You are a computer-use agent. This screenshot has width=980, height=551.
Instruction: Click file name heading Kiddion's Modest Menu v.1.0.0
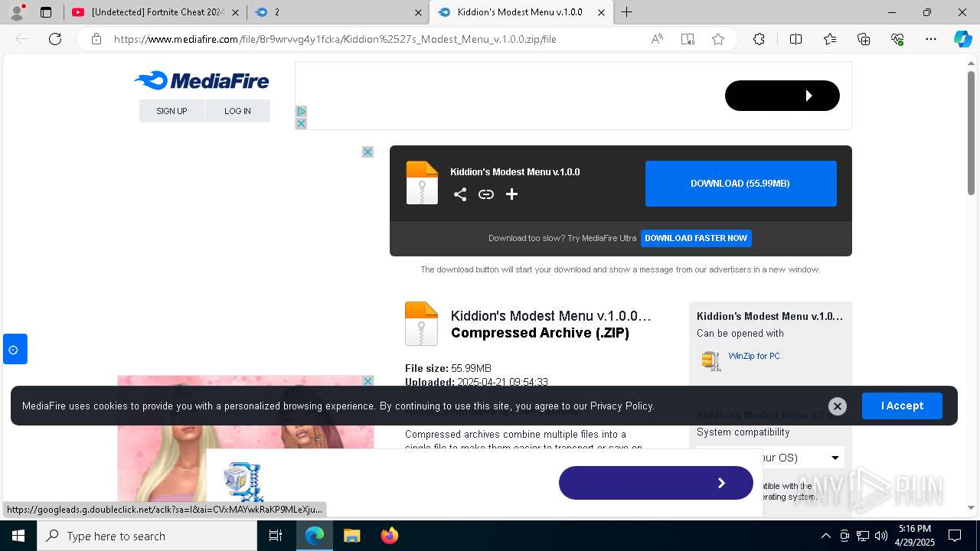(x=514, y=172)
